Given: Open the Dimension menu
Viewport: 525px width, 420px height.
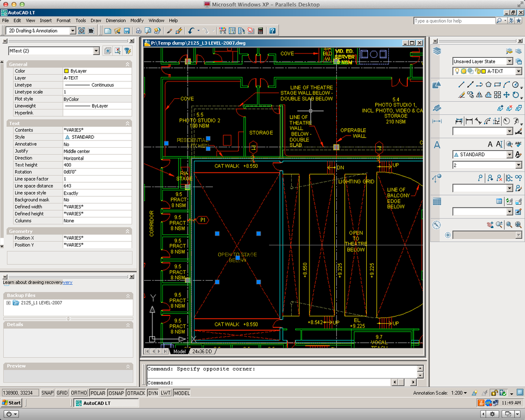Looking at the screenshot, I should pos(116,21).
